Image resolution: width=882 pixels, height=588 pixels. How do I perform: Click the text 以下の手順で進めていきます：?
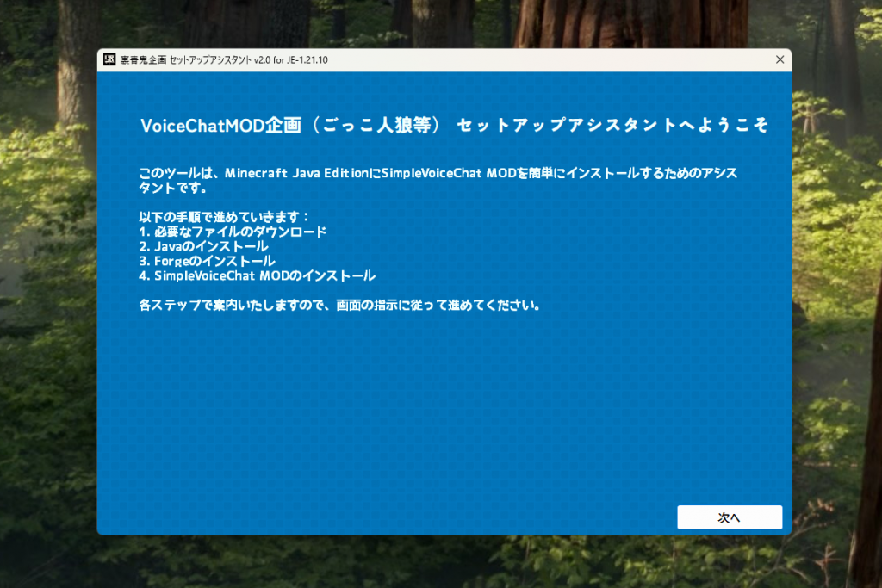[x=224, y=217]
